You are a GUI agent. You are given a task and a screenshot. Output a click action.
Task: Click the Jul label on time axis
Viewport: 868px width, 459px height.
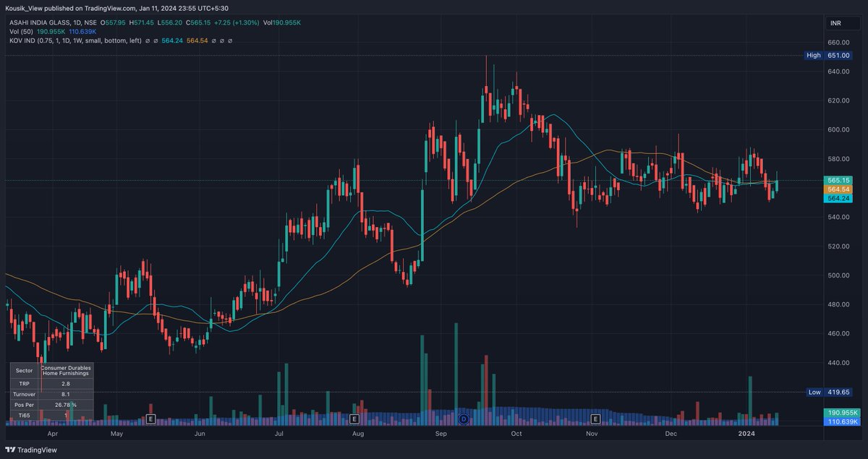click(x=279, y=434)
